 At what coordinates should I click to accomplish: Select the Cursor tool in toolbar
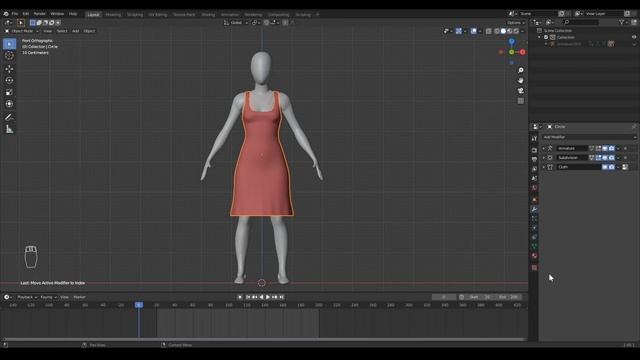point(9,56)
